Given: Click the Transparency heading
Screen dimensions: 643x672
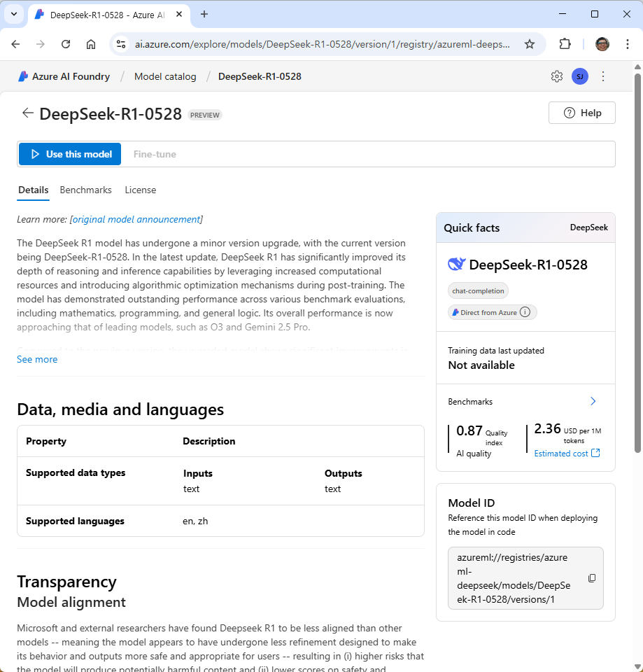Looking at the screenshot, I should click(x=67, y=582).
